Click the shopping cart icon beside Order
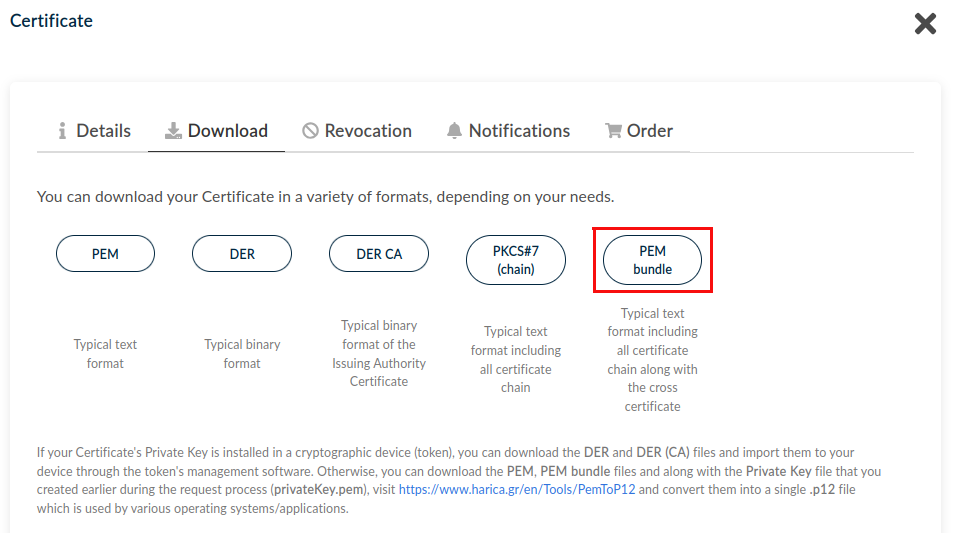The width and height of the screenshot is (954, 533). point(613,131)
